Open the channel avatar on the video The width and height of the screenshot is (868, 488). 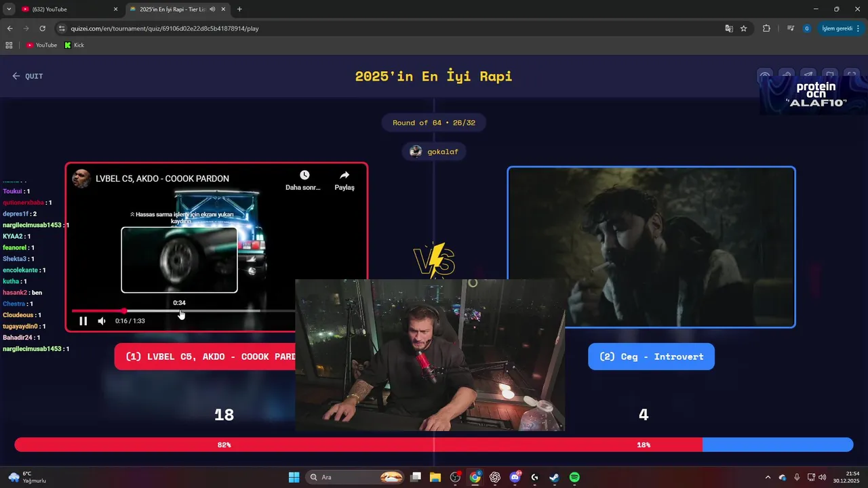82,179
